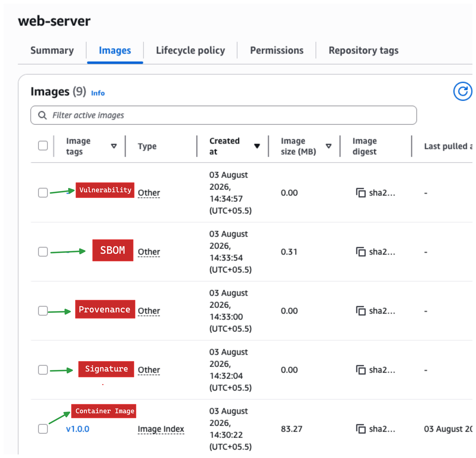476x458 pixels.
Task: Copy digest of the v1.0.0 image
Action: (361, 429)
